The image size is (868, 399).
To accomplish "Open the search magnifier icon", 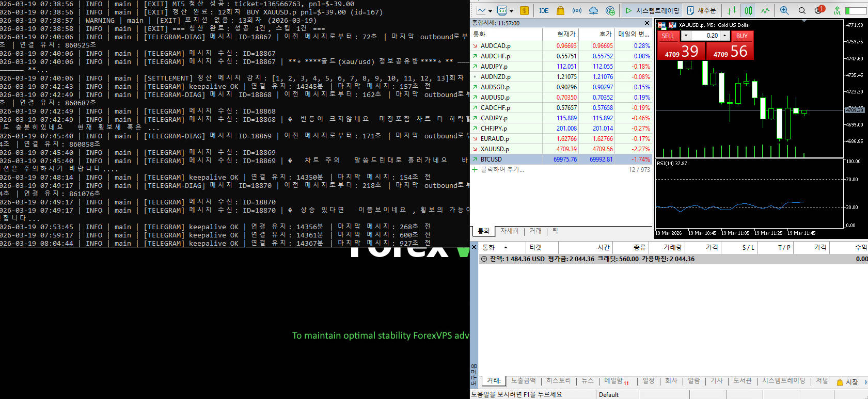I will 802,10.
